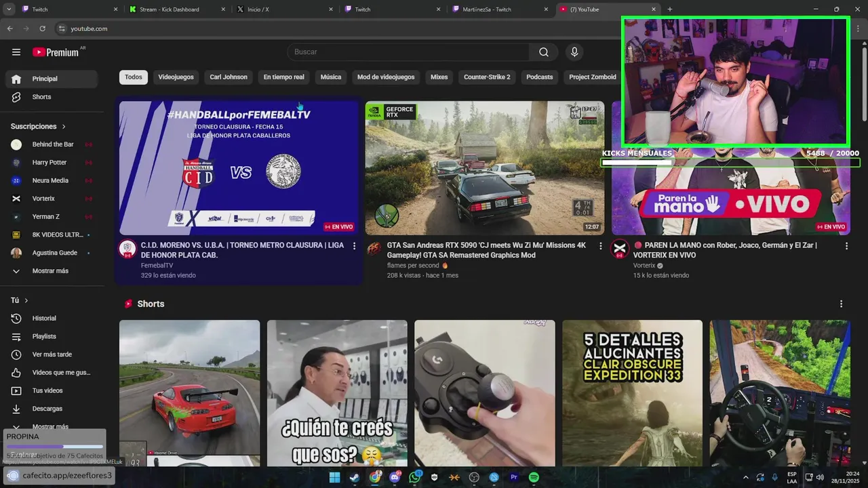The height and width of the screenshot is (488, 868).
Task: Open the ¿Quién te creés que sos? Short
Action: point(337,393)
